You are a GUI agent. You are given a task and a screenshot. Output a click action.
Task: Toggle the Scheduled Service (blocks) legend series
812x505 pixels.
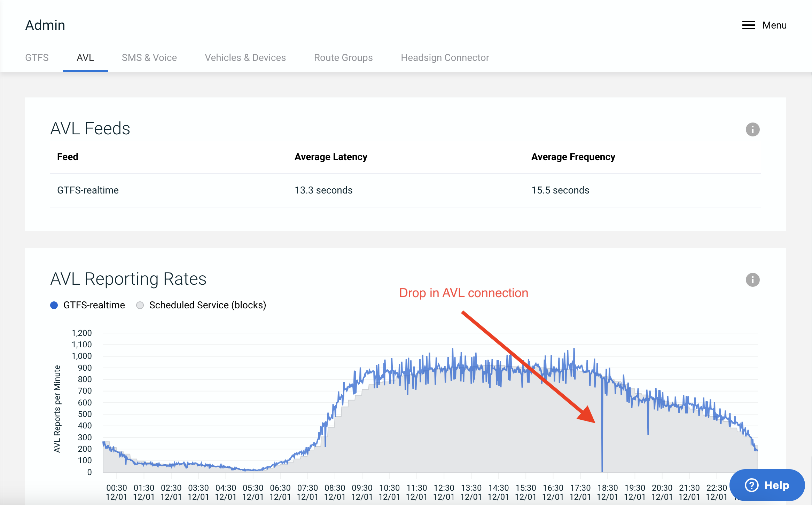click(x=201, y=305)
